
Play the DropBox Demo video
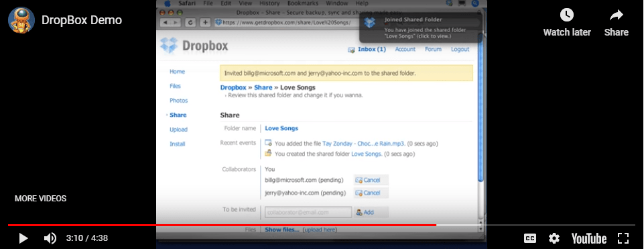[x=23, y=238]
